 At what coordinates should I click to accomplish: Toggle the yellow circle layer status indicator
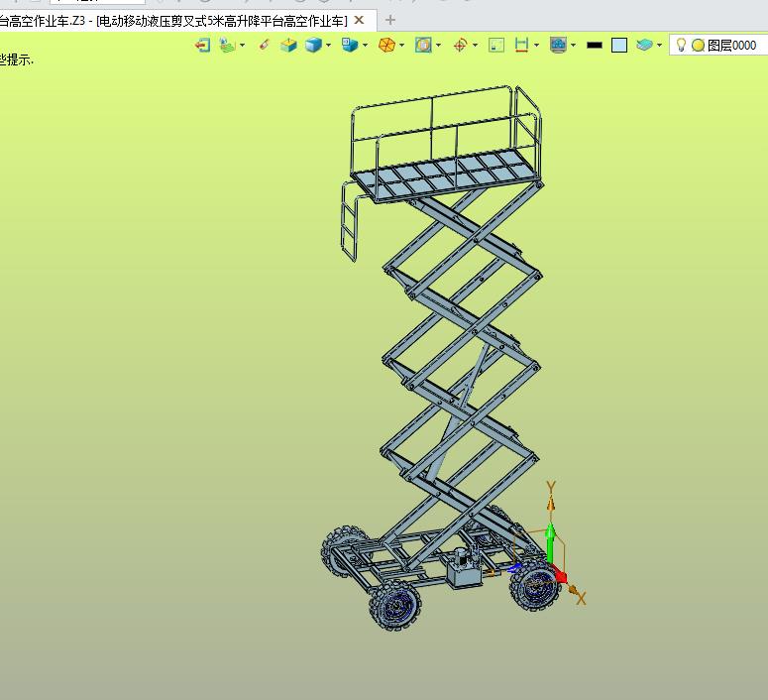point(698,45)
